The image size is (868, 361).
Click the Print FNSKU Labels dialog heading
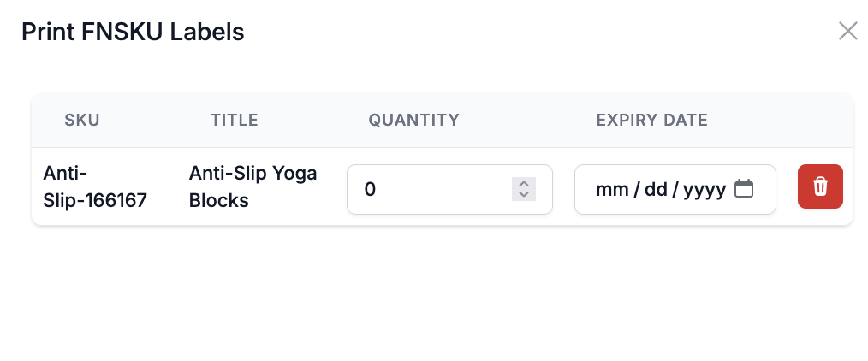click(133, 32)
